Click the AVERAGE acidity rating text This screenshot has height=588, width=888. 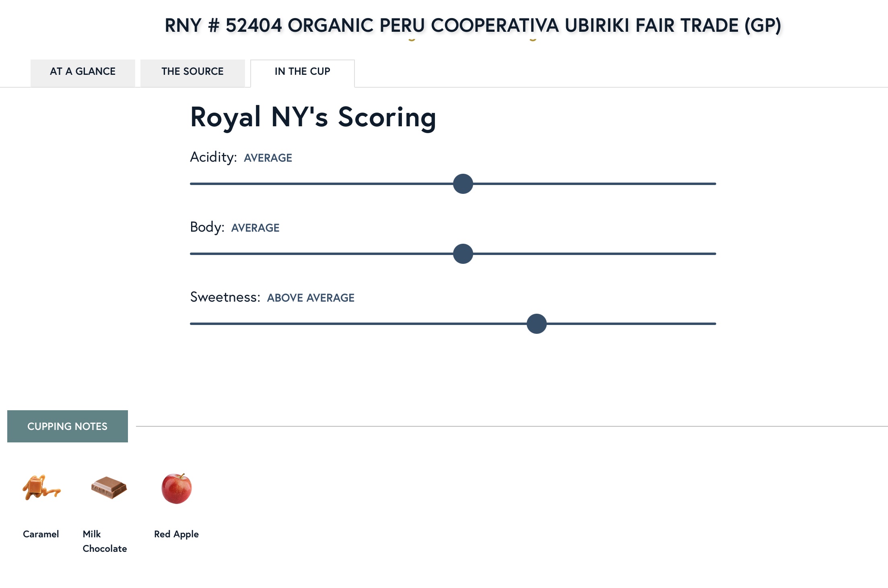tap(268, 158)
